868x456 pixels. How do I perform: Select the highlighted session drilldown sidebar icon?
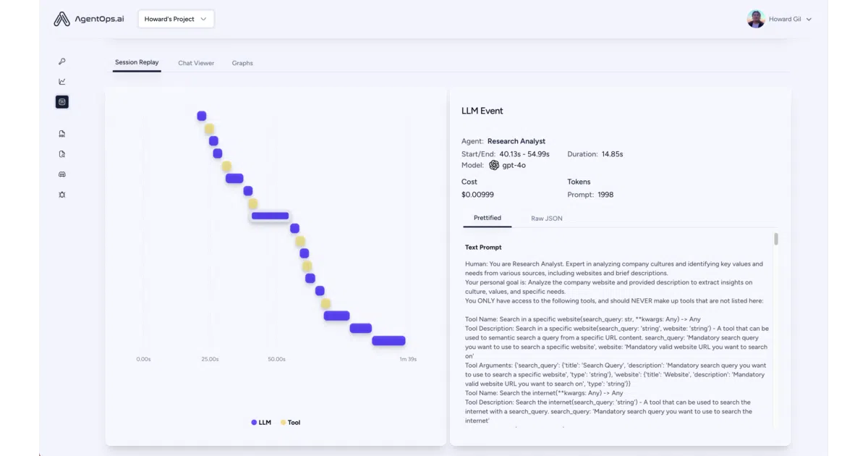tap(62, 102)
